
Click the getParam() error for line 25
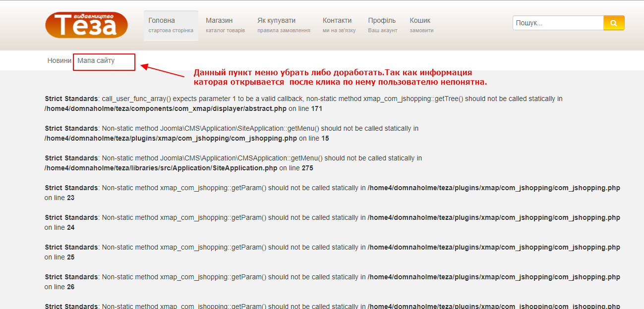[x=332, y=252]
